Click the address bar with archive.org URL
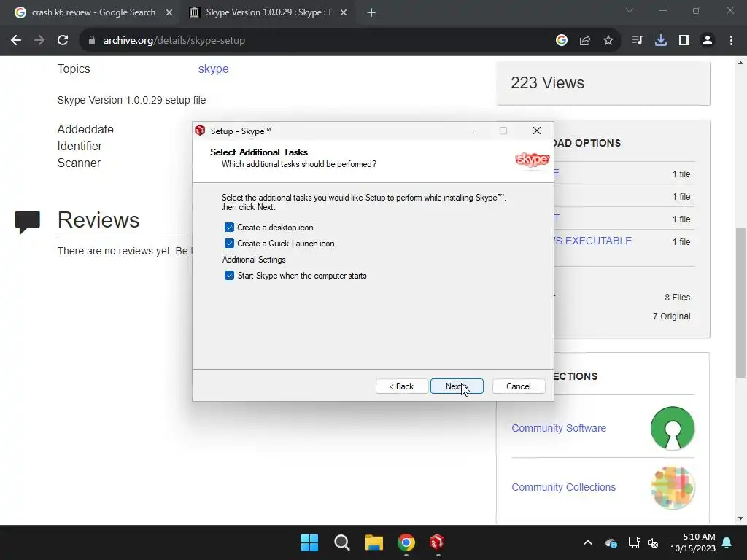The width and height of the screenshot is (747, 560). 314,41
